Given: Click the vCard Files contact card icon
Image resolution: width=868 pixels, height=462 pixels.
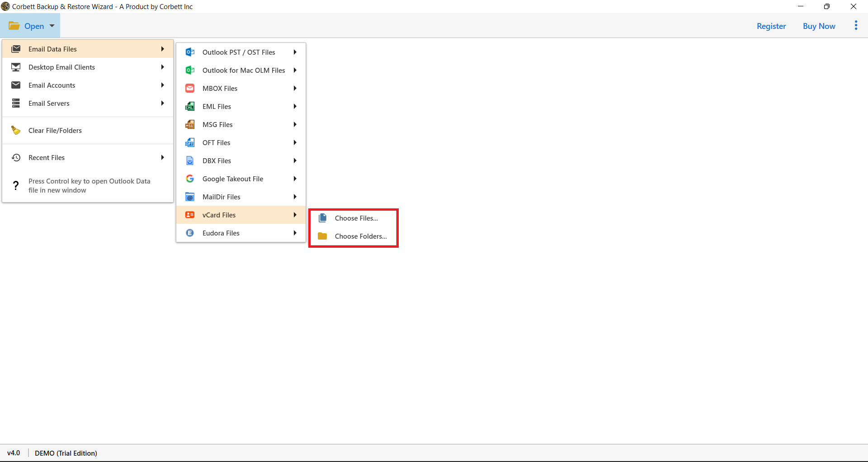Looking at the screenshot, I should [190, 215].
